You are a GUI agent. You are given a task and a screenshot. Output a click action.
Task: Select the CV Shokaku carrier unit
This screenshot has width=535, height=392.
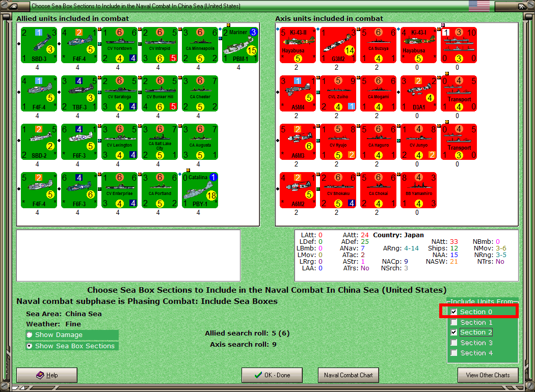338,190
